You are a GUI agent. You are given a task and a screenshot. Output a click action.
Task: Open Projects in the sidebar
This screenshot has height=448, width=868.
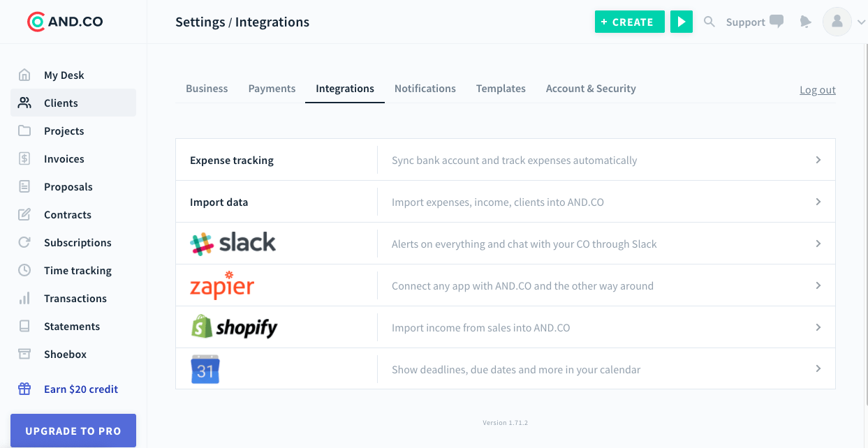point(64,131)
